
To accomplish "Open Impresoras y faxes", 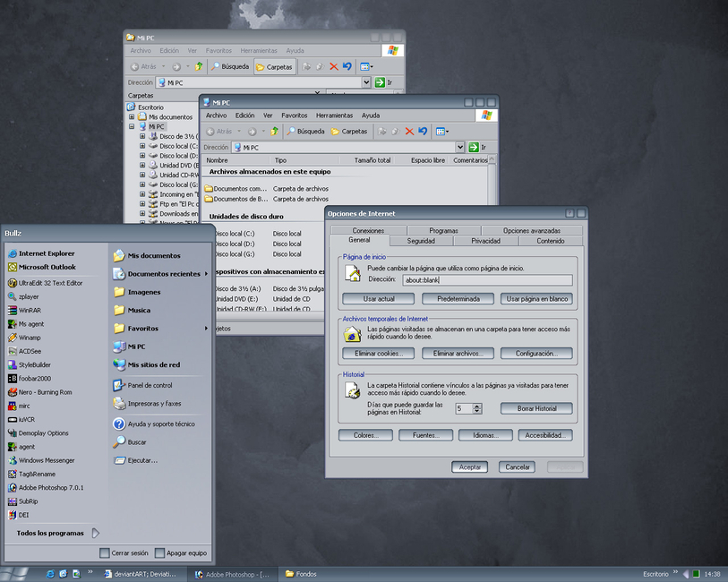I will click(x=147, y=404).
